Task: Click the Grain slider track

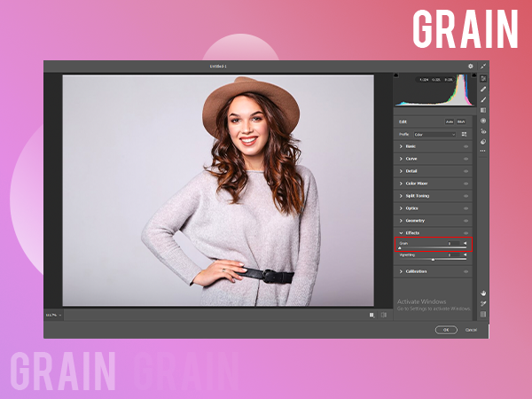Action: 433,248
